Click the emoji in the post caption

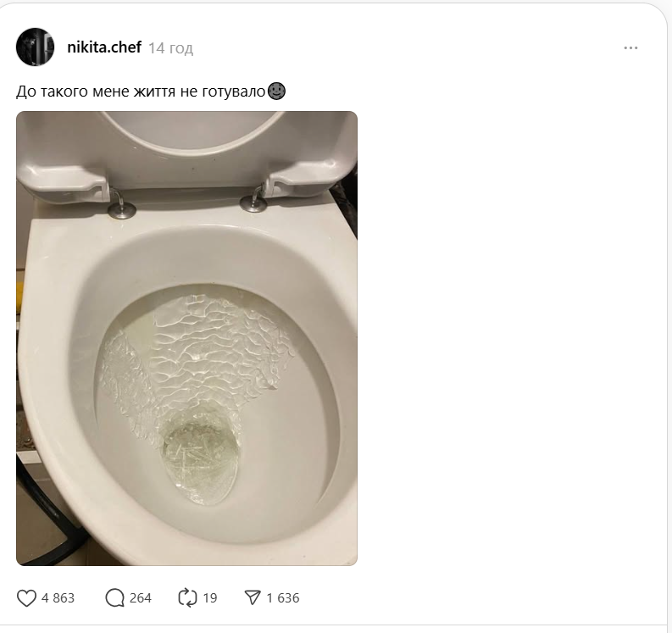click(x=276, y=91)
